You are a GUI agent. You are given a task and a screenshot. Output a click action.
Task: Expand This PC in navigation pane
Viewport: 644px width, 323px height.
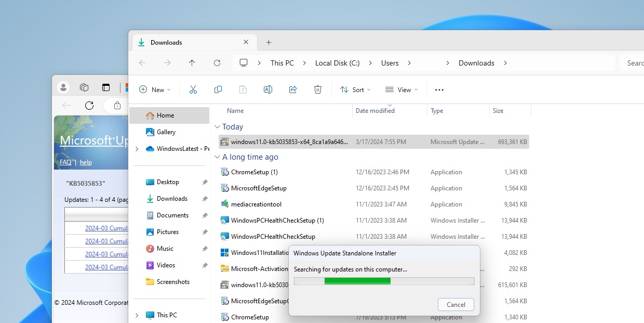[x=137, y=315]
